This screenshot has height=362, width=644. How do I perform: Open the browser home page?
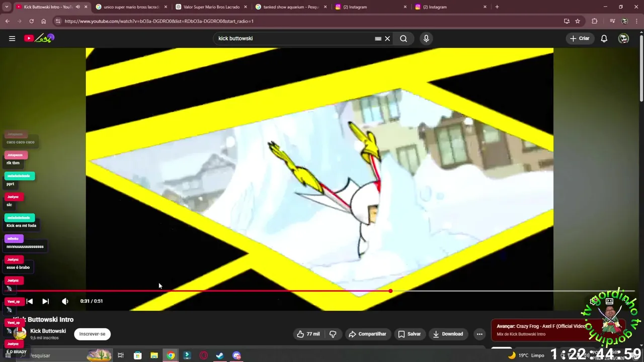click(44, 21)
